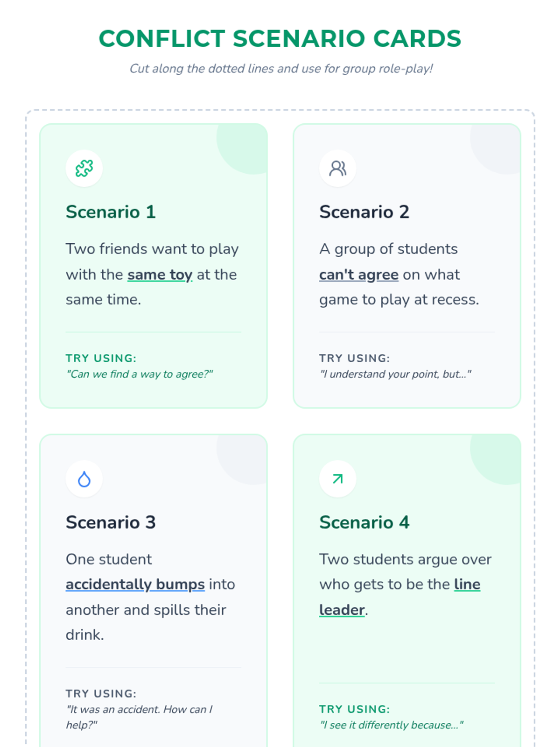Click the underlined "same toy" phrase
This screenshot has width=560, height=747.
pyautogui.click(x=160, y=275)
